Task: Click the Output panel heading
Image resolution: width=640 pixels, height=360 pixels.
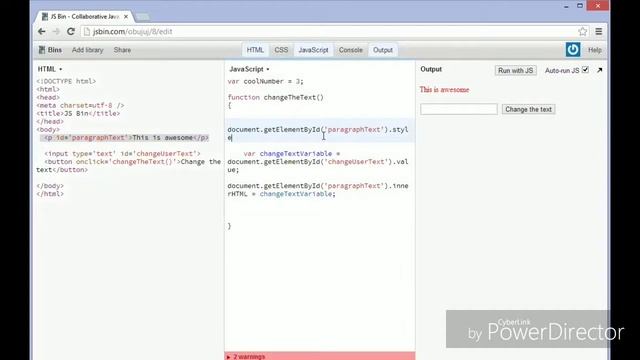Action: pyautogui.click(x=431, y=69)
